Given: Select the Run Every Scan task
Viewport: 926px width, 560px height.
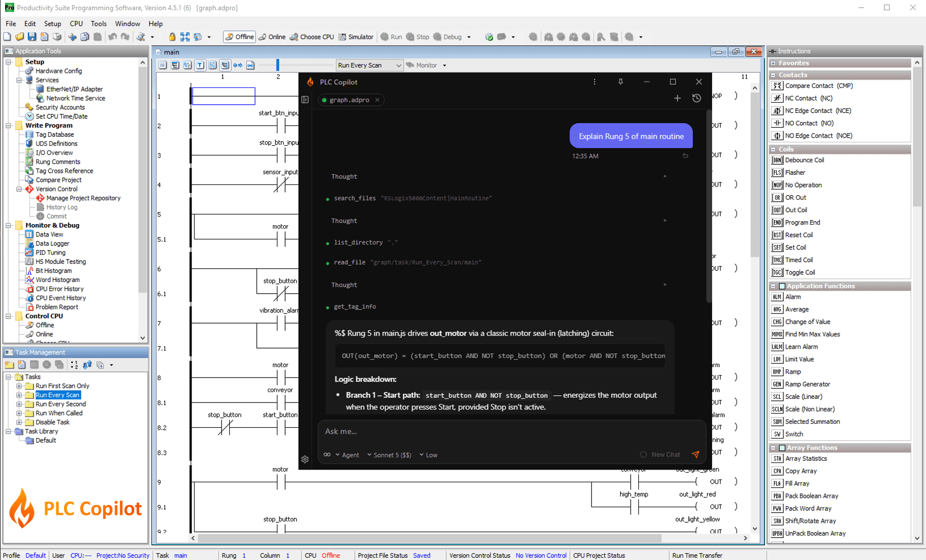Looking at the screenshot, I should pyautogui.click(x=57, y=395).
